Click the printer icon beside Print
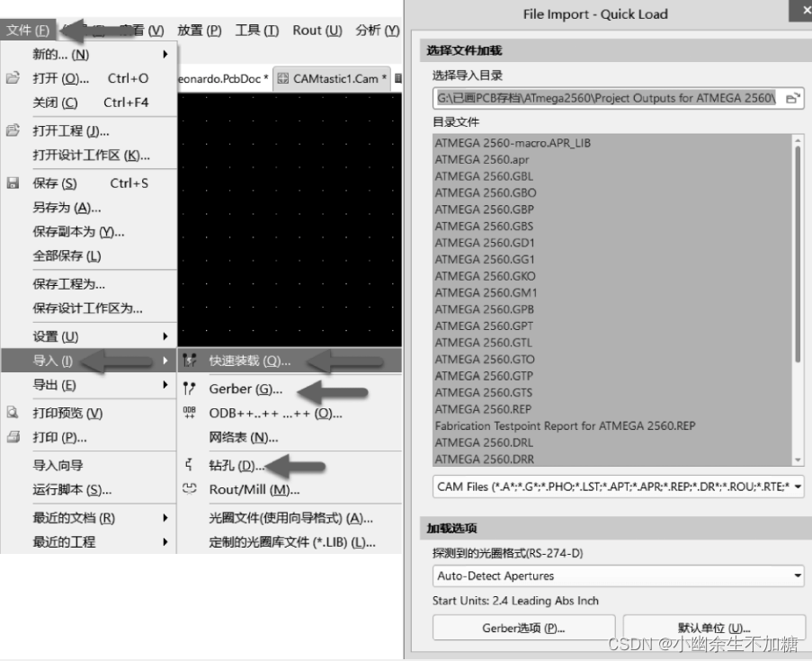This screenshot has width=812, height=661. [13, 437]
